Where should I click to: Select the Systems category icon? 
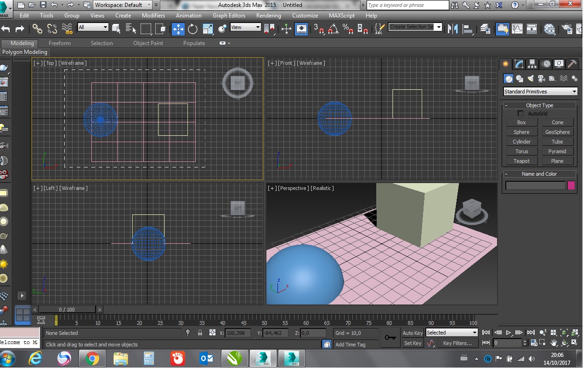click(574, 79)
